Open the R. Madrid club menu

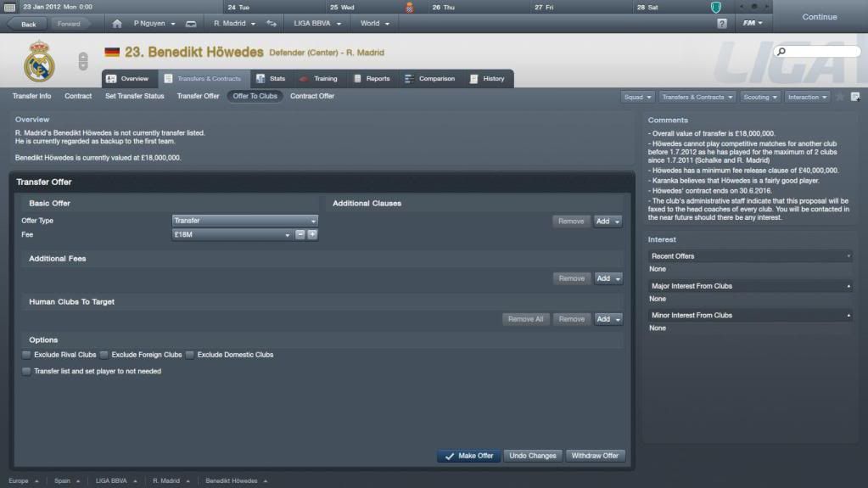234,24
